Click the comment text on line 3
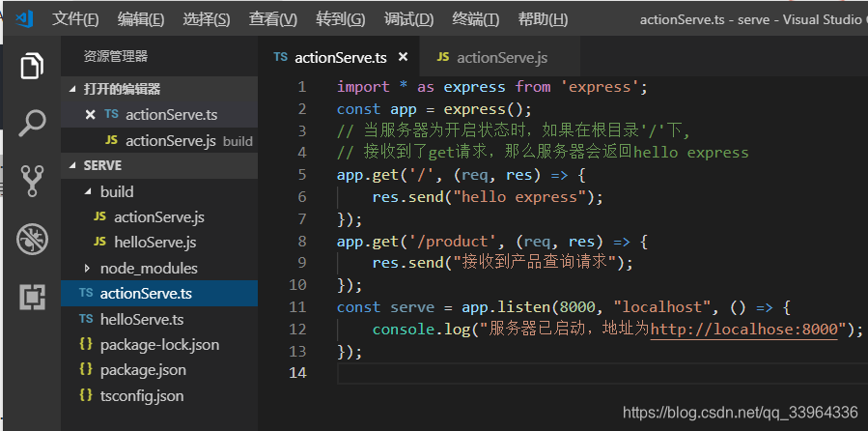868x431 pixels. coord(514,130)
